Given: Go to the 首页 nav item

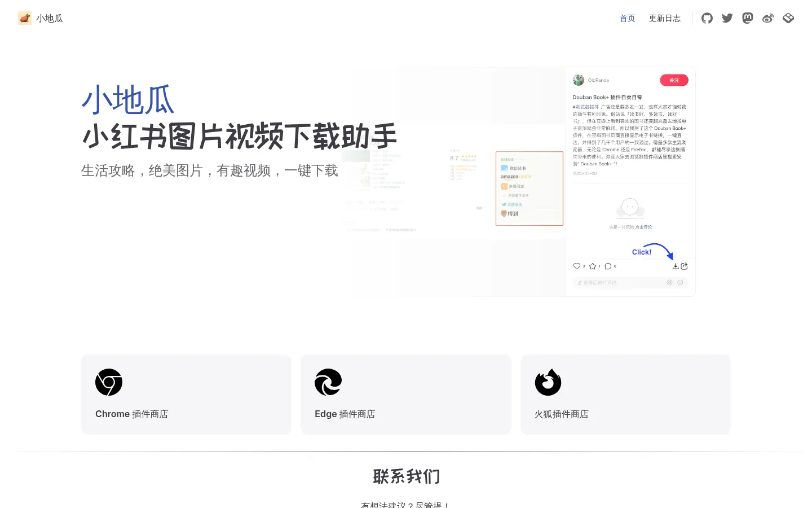Looking at the screenshot, I should point(628,19).
